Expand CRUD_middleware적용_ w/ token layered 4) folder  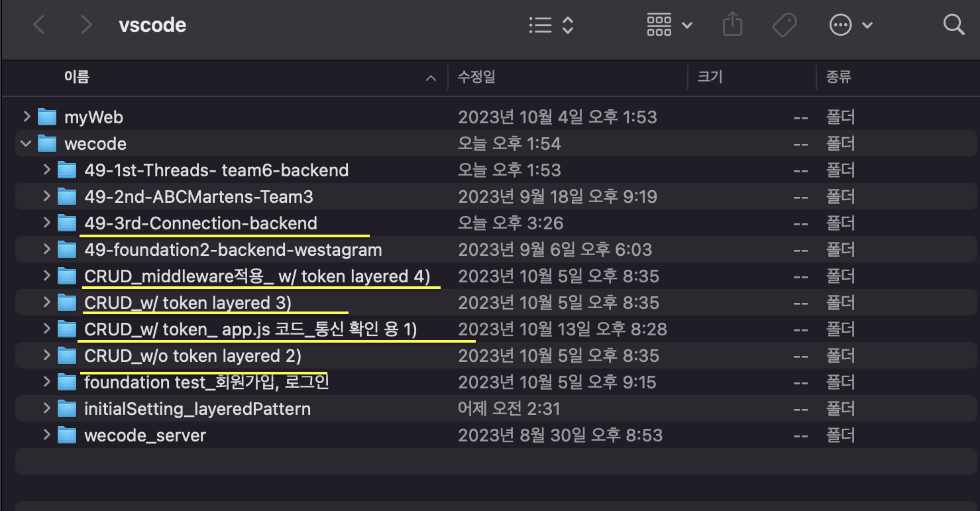46,276
